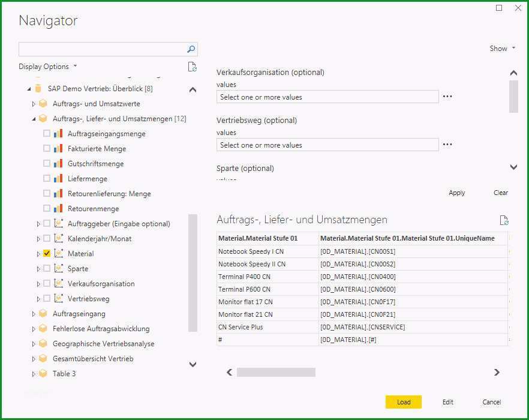Expand the Kalenderjahr/Monat hierarchy arrow
Screen dimensions: 529x420
[x=38, y=239]
